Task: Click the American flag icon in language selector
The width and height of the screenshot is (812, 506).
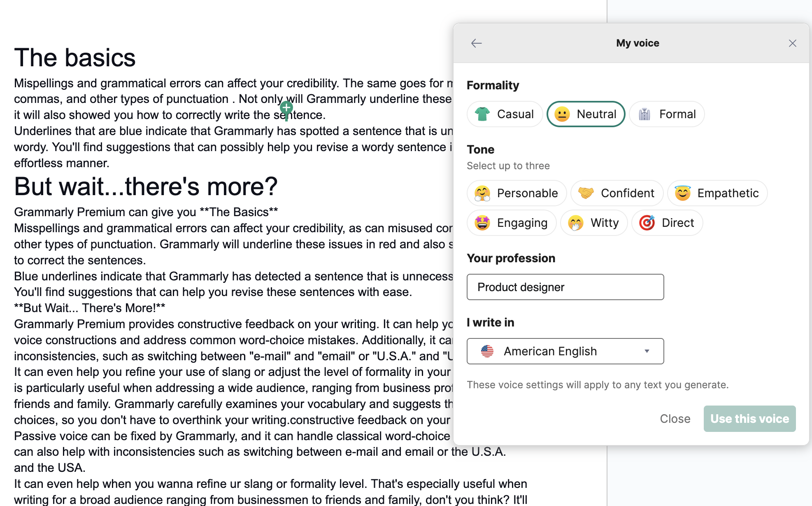Action: click(x=488, y=351)
